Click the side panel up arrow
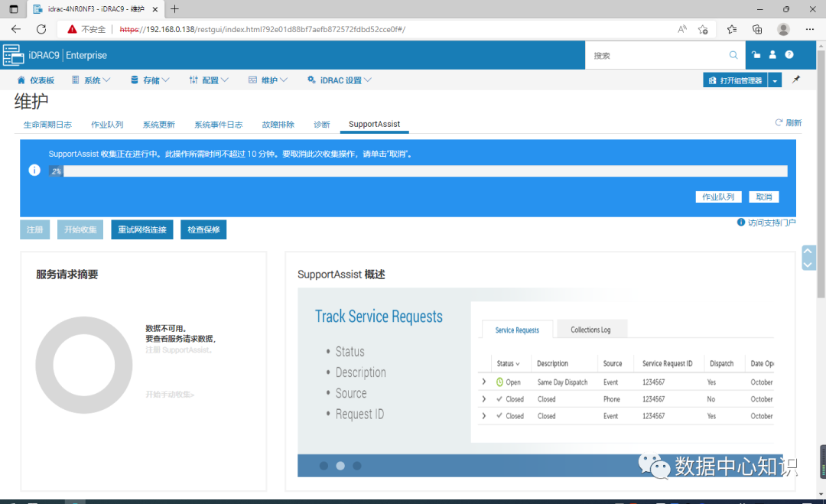The height and width of the screenshot is (504, 826). 808,251
